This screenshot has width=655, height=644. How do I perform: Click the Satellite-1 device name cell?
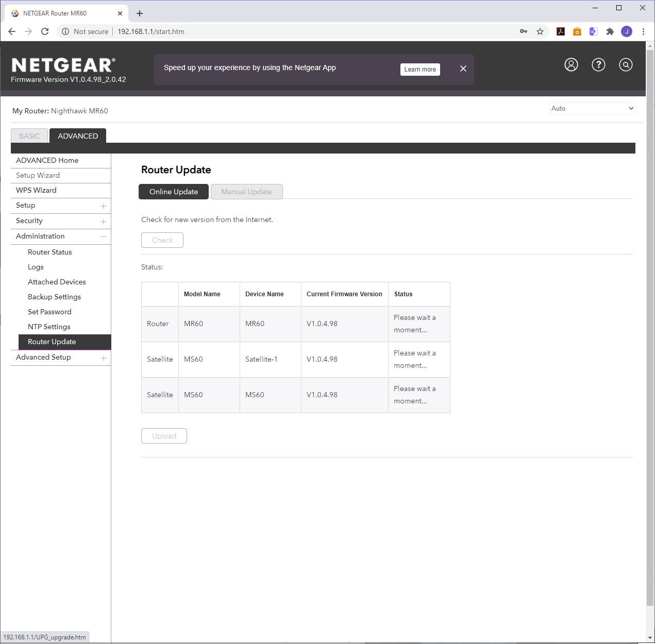[x=271, y=359]
